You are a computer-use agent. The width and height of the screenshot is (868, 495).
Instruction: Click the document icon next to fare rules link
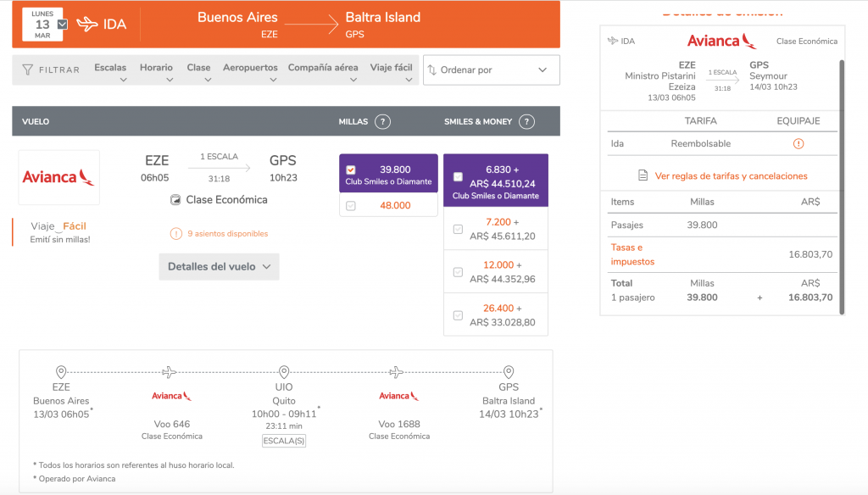(643, 175)
